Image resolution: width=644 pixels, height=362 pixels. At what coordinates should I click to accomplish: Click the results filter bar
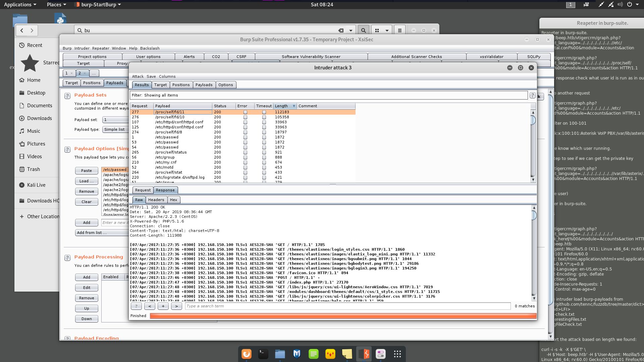click(x=329, y=95)
